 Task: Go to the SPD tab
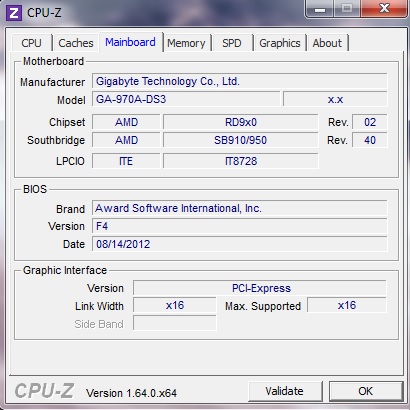point(232,43)
